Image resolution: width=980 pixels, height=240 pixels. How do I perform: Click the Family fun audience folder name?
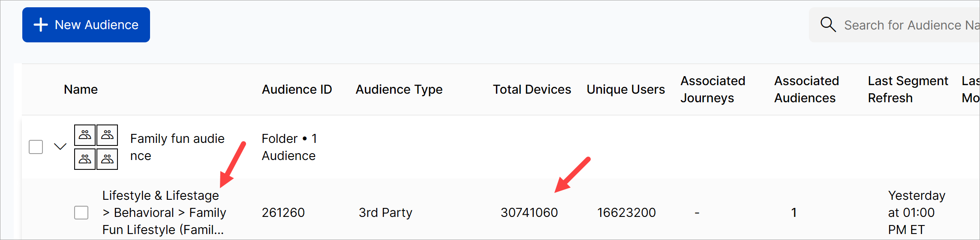click(x=177, y=147)
